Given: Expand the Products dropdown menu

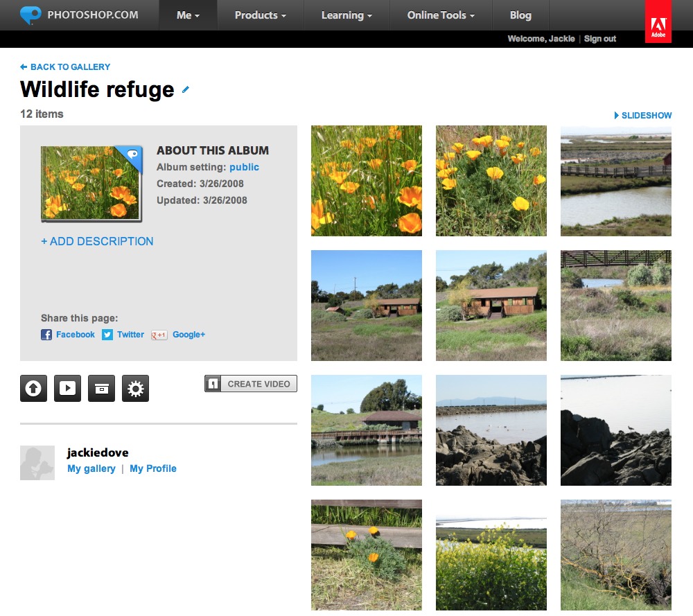Looking at the screenshot, I should point(261,15).
